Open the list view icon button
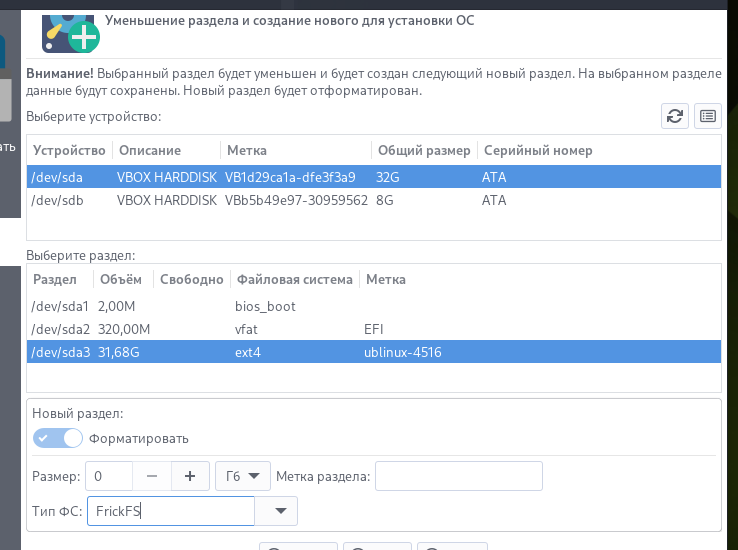Image resolution: width=738 pixels, height=550 pixels. 707,116
